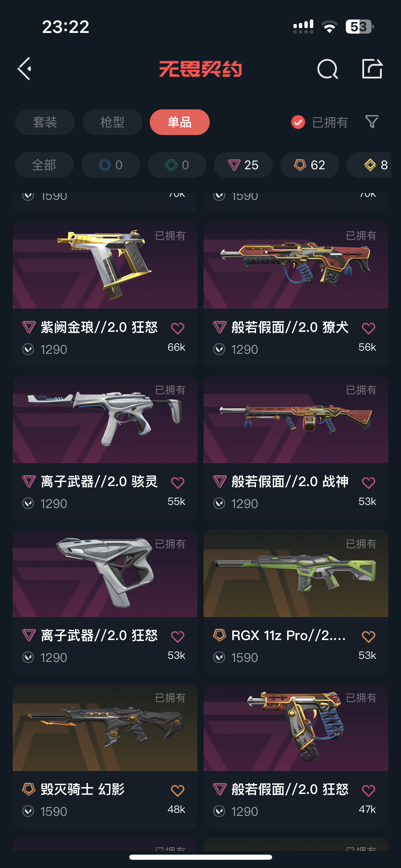This screenshot has height=868, width=401.
Task: Select the 全部 rarity filter chip
Action: [x=44, y=165]
